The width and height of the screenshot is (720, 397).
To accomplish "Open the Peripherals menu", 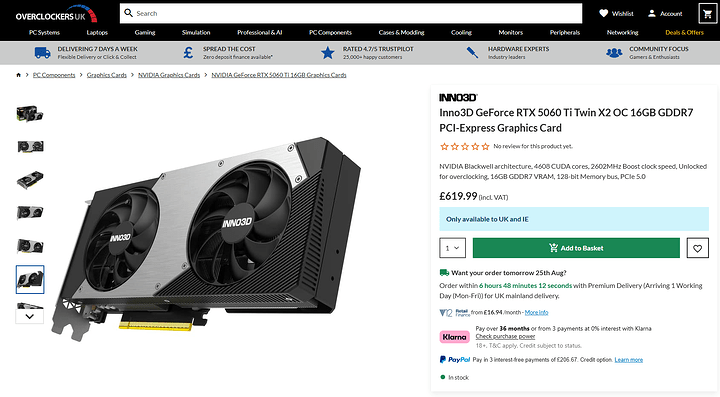I will (x=565, y=32).
